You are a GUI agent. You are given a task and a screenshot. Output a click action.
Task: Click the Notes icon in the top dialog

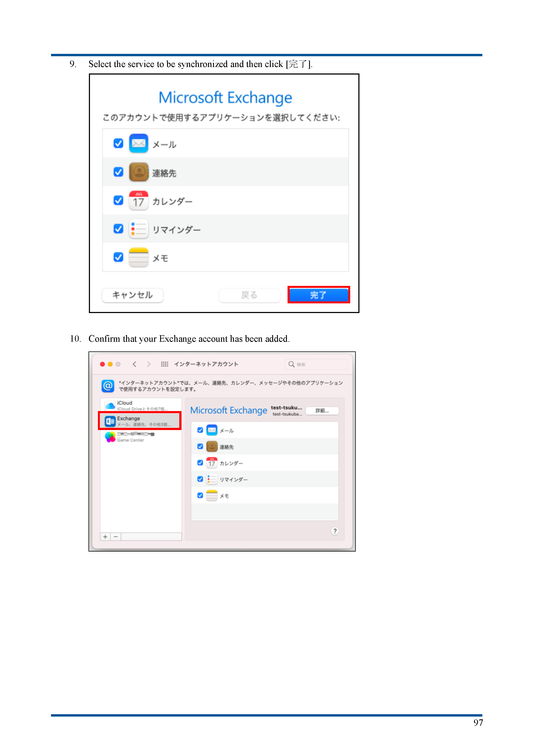[139, 257]
